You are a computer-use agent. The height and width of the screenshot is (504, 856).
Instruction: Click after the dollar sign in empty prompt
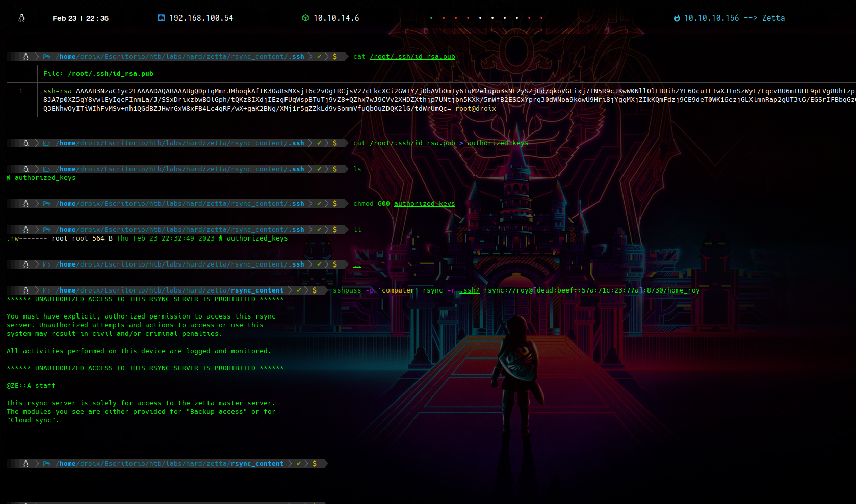(336, 464)
